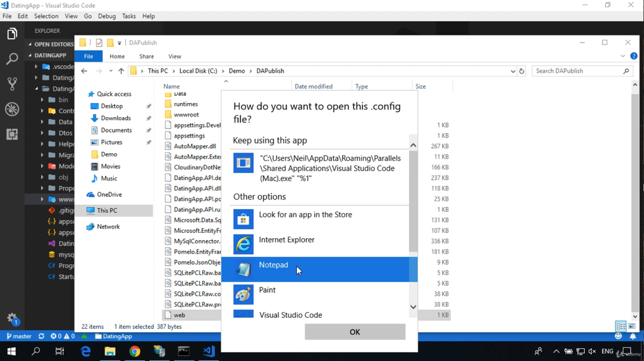Click the Search DAPublish field

[x=582, y=71]
